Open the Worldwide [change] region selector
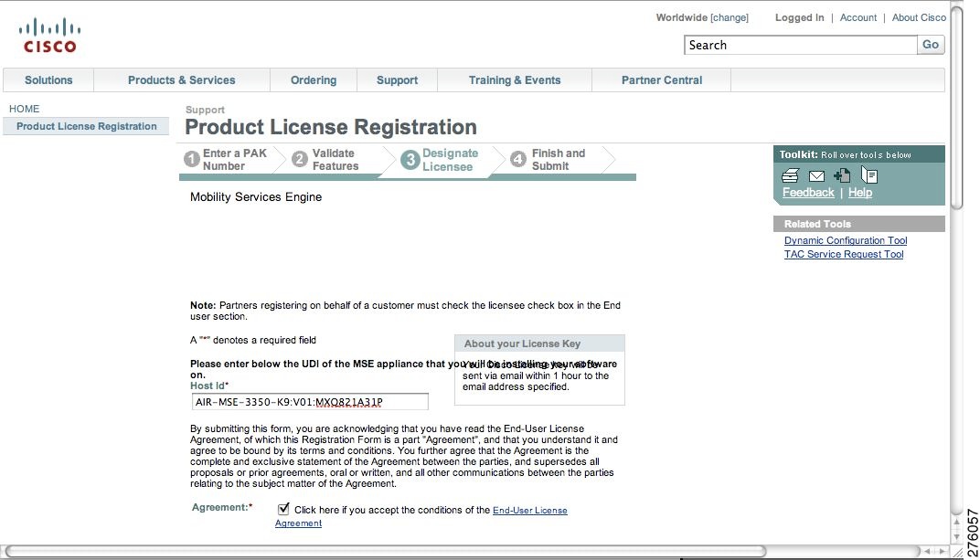The image size is (980, 560). point(702,17)
